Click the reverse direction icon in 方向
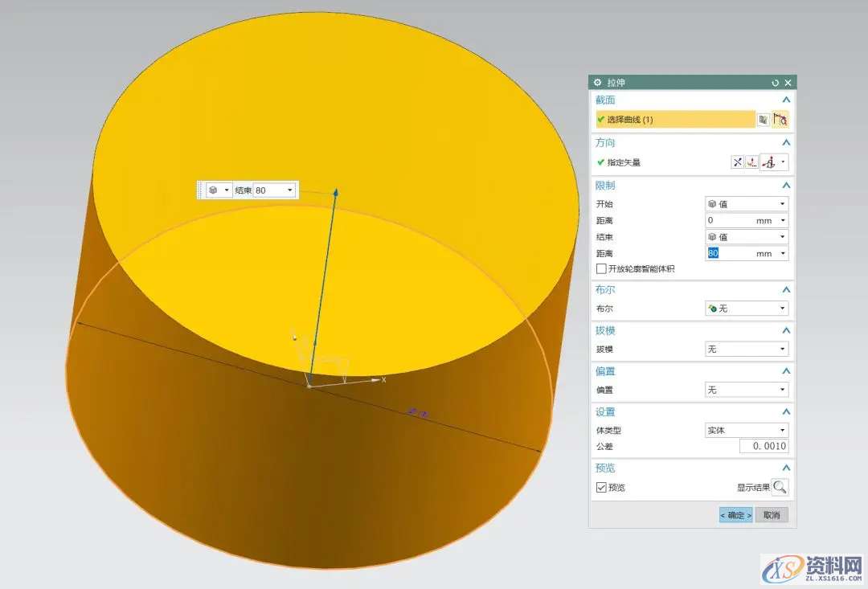 pyautogui.click(x=737, y=162)
